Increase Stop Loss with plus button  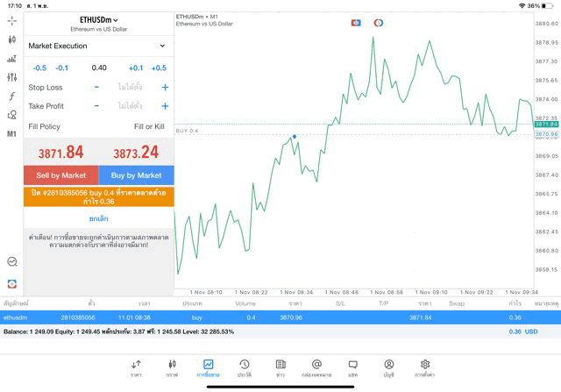(165, 88)
